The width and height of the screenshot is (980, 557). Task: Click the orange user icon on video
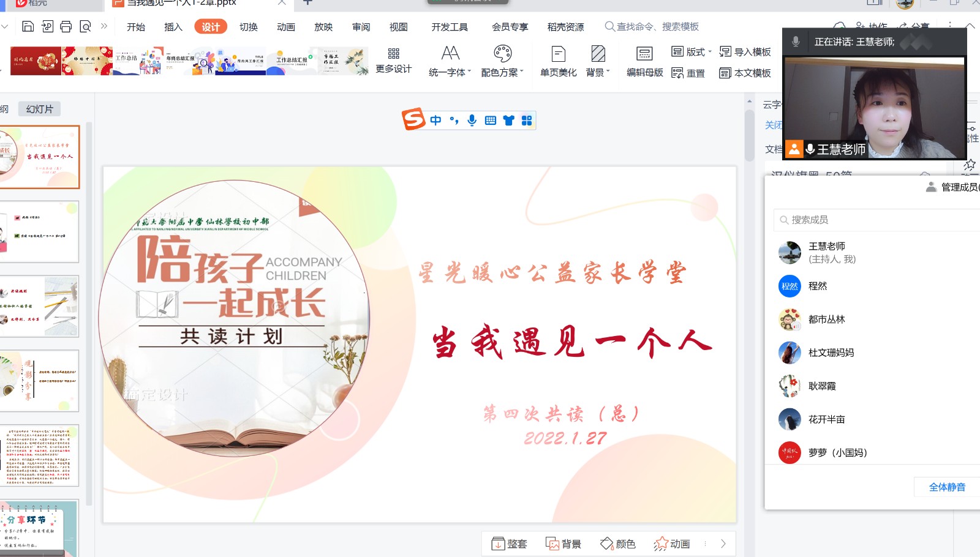794,149
